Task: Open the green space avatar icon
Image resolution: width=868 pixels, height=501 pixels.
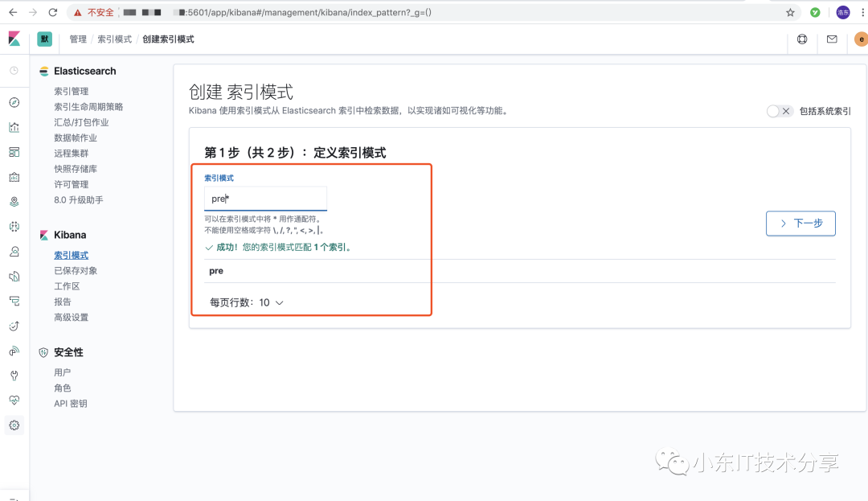Action: (44, 39)
